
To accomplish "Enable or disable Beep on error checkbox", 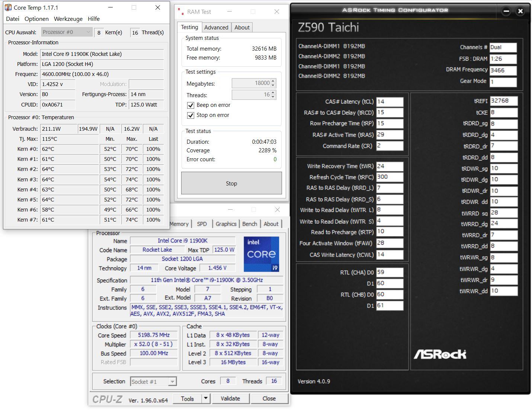I will (190, 105).
